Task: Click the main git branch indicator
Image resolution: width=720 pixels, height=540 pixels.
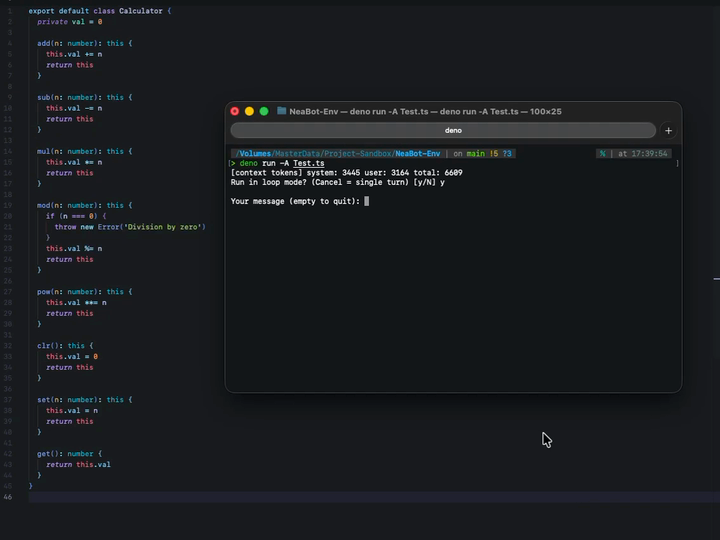Action: [476, 154]
